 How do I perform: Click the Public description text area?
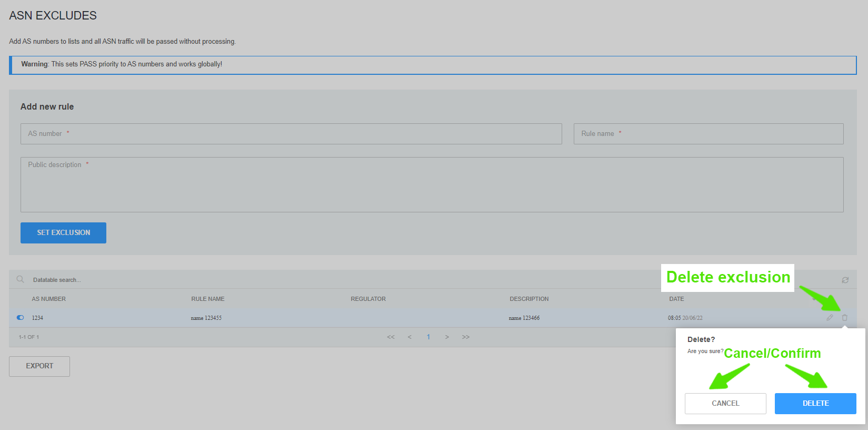(432, 184)
